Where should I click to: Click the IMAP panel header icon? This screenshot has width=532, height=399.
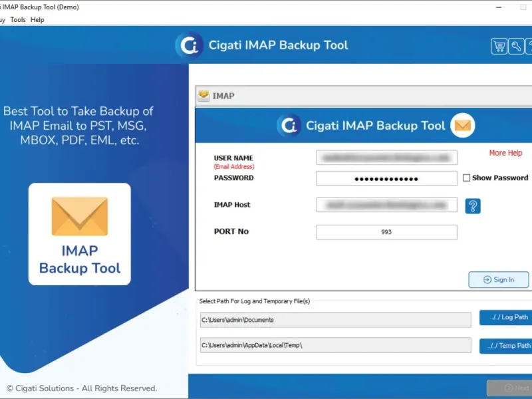click(203, 95)
